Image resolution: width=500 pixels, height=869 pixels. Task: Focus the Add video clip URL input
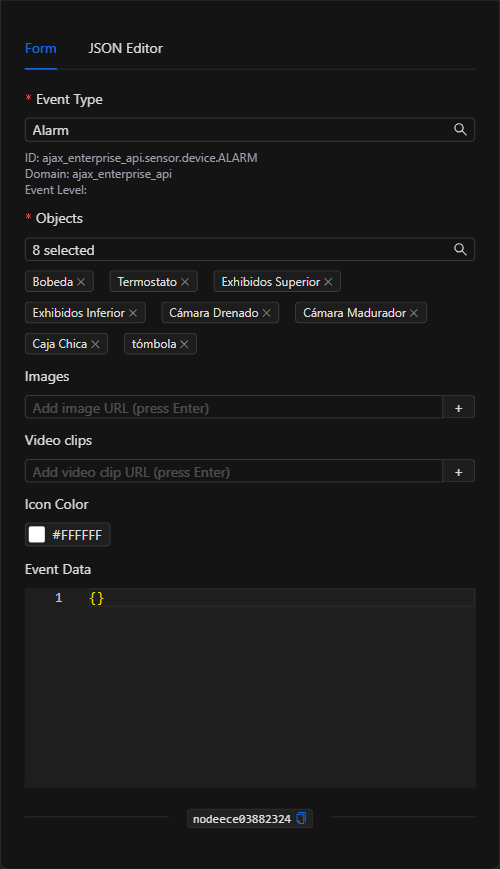(233, 471)
